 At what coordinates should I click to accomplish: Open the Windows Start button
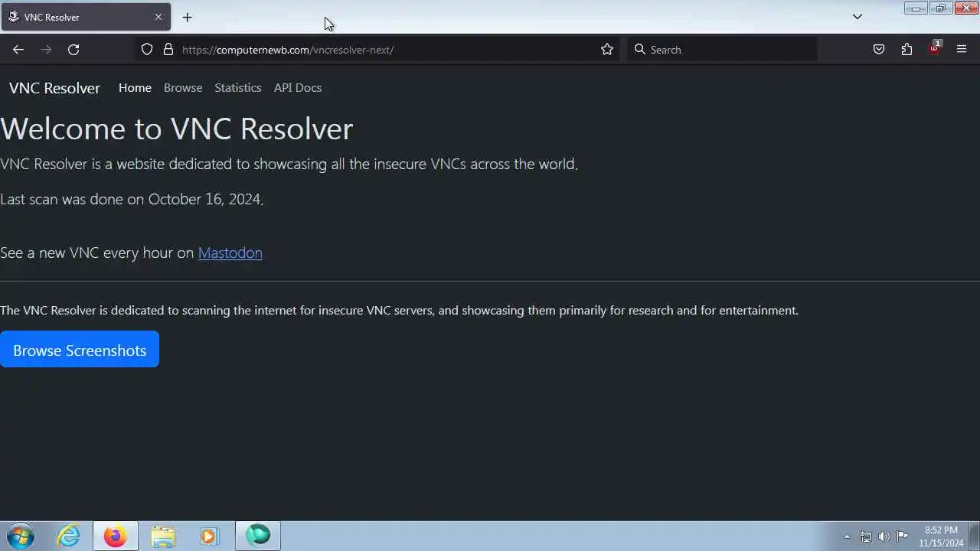coord(21,536)
